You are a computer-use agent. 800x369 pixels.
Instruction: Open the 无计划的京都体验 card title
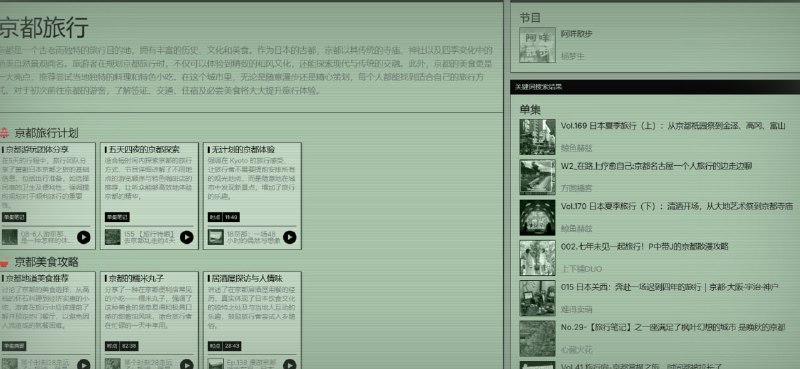[243, 150]
